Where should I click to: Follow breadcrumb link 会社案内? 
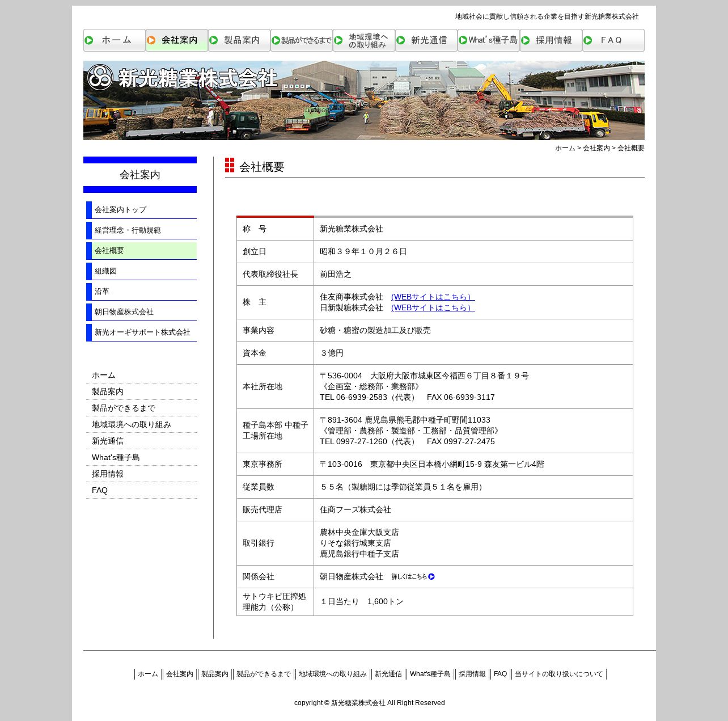(x=596, y=148)
